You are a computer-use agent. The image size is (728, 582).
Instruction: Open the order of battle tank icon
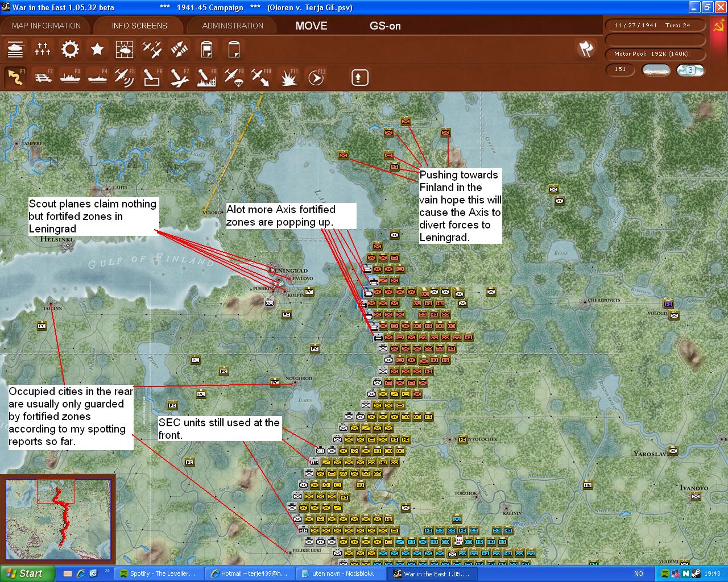tap(15, 49)
